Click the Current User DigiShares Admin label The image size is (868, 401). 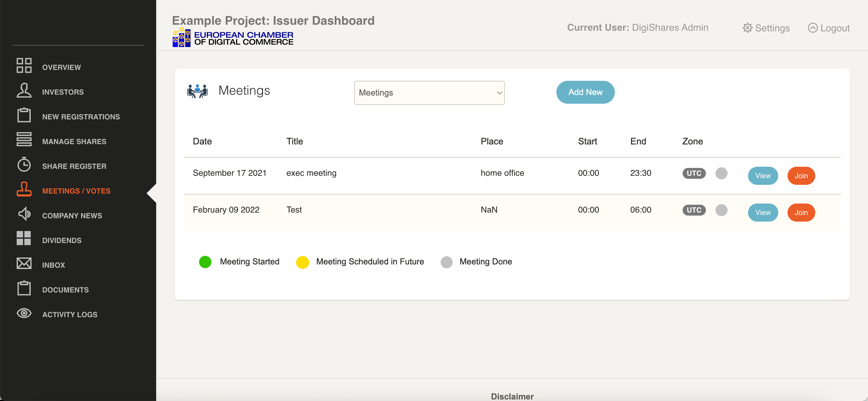(x=637, y=27)
